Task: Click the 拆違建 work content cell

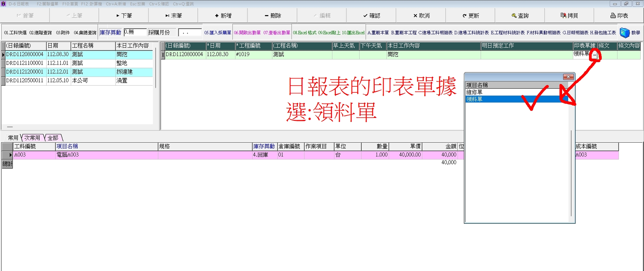Action: [134, 72]
